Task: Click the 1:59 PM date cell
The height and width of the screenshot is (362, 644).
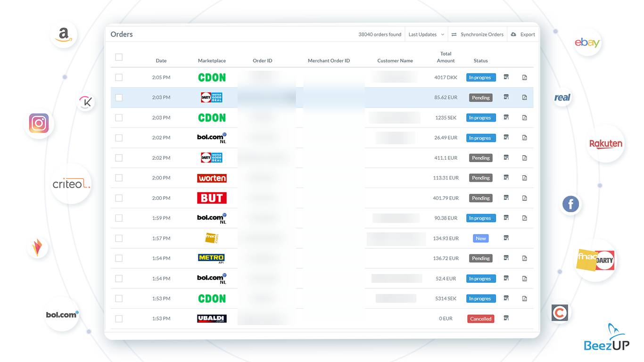Action: (161, 218)
